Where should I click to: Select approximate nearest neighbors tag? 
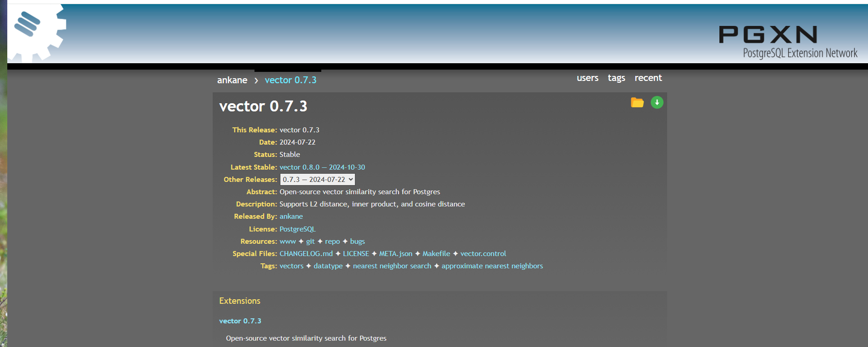pos(492,266)
